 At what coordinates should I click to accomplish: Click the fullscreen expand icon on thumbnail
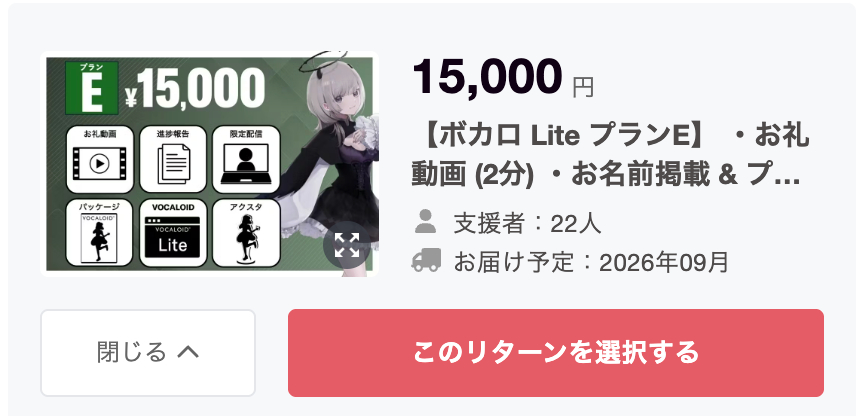point(347,244)
